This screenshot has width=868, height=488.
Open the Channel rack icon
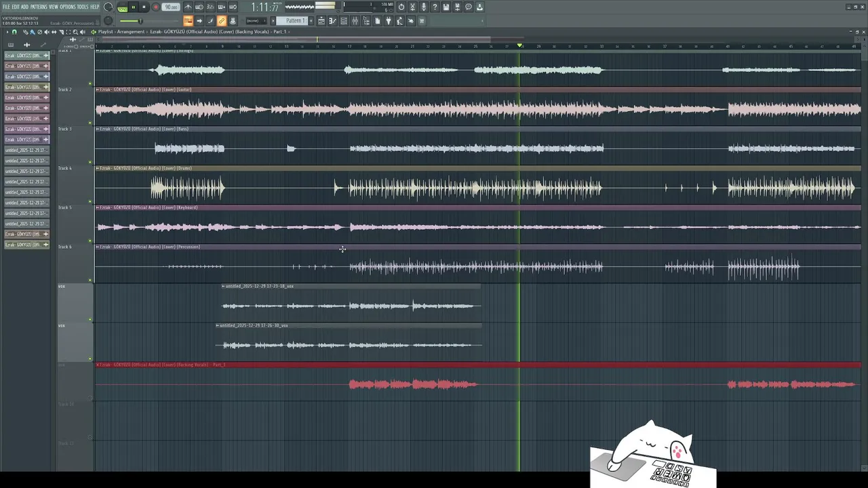point(344,21)
